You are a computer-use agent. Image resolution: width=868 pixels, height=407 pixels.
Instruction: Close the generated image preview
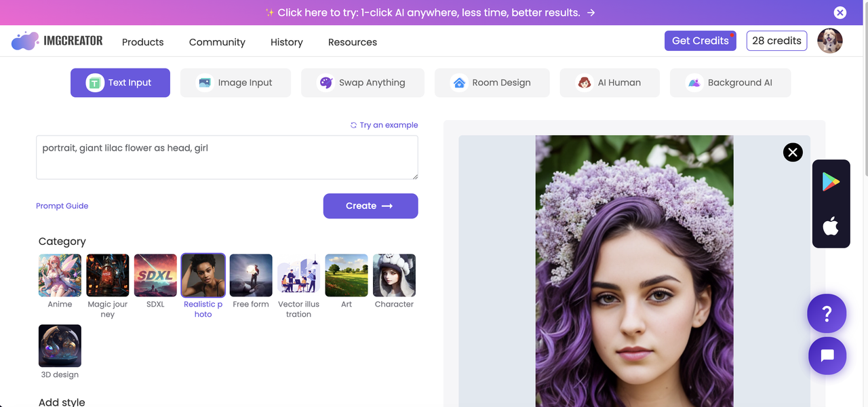pyautogui.click(x=793, y=152)
